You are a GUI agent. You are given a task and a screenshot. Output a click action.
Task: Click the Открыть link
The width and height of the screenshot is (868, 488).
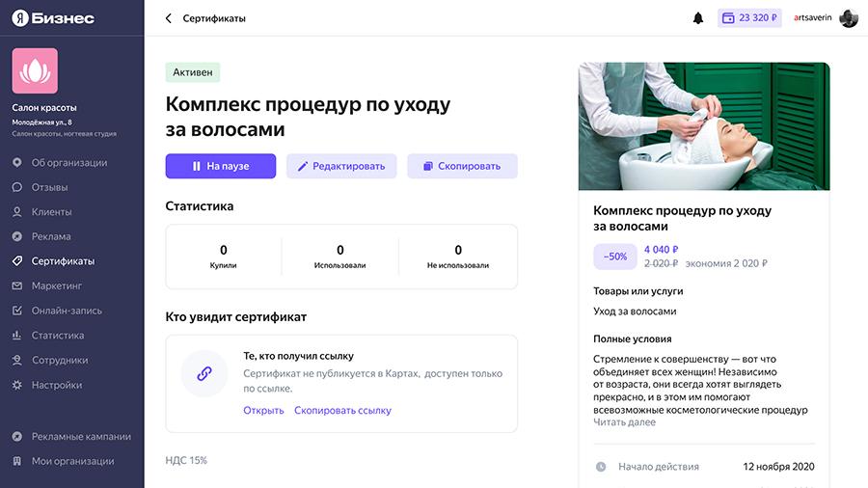tap(263, 410)
